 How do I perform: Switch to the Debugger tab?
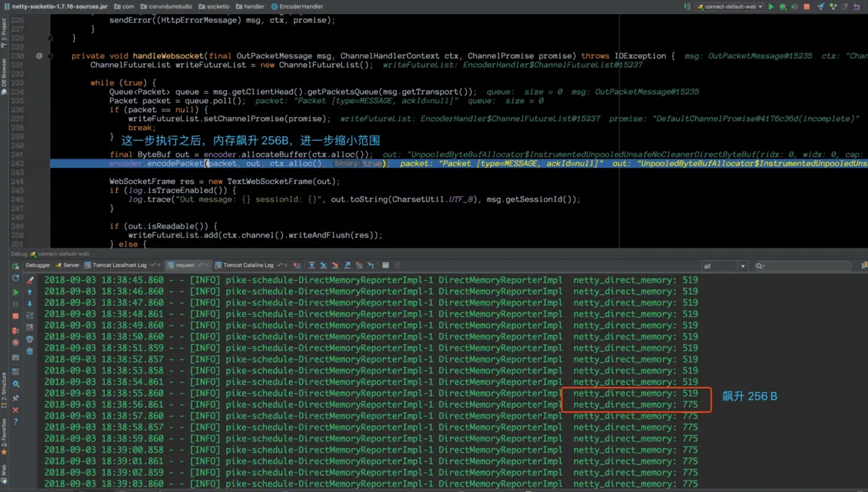pos(38,266)
